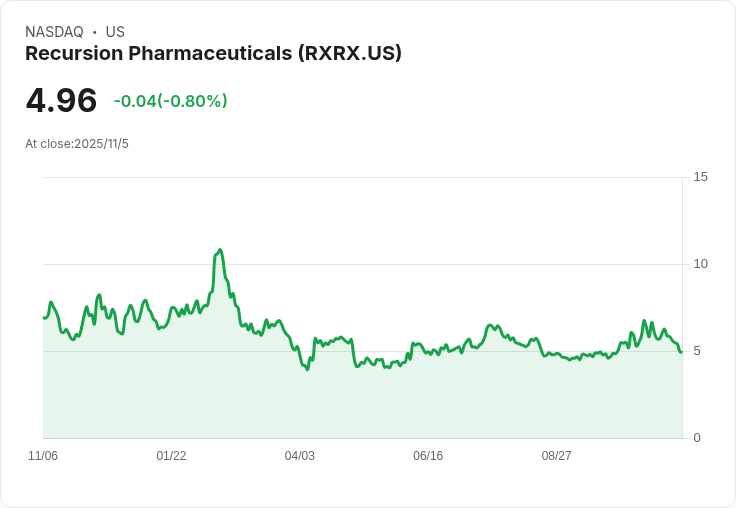Click the 10 y-axis label

[x=700, y=264]
